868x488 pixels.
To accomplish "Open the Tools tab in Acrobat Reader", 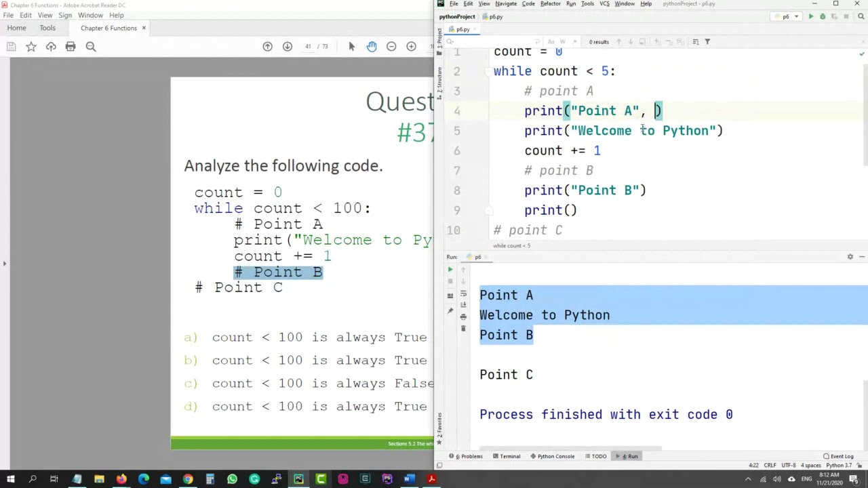I will click(x=47, y=28).
